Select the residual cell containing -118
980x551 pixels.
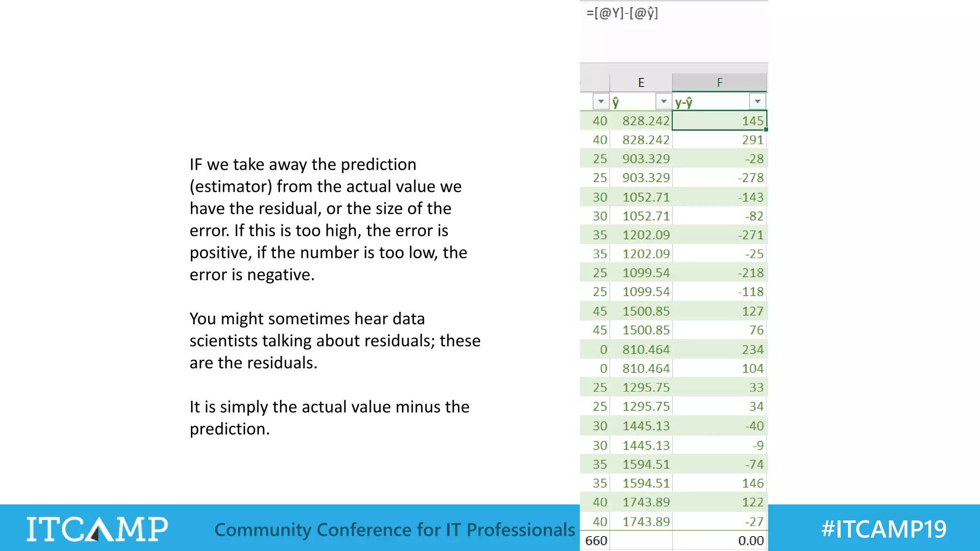click(720, 292)
